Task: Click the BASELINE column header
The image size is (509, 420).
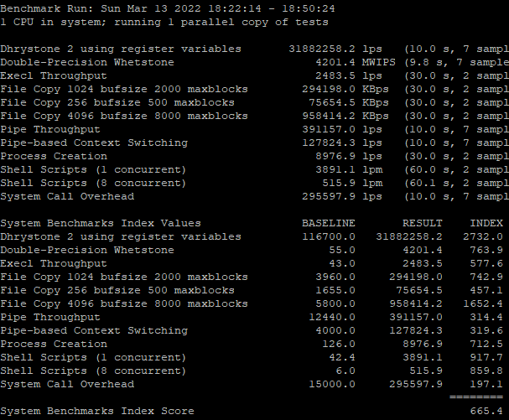Action: (x=329, y=223)
